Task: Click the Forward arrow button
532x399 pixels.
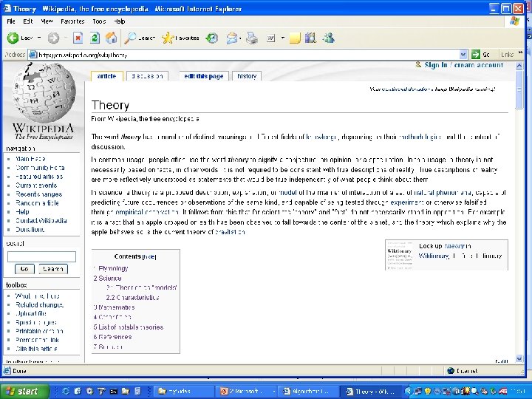Action: click(x=53, y=38)
